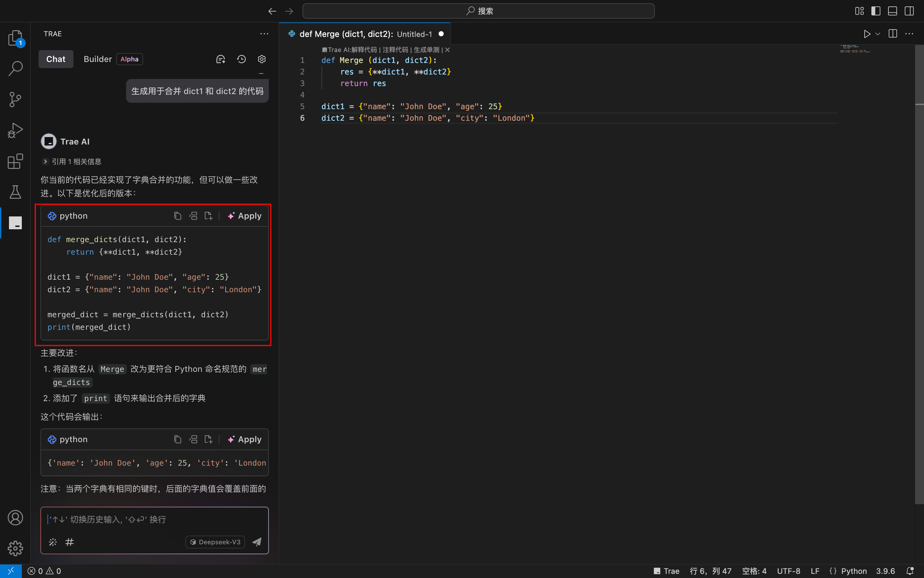Click the editor vertical scrollbar

919,275
